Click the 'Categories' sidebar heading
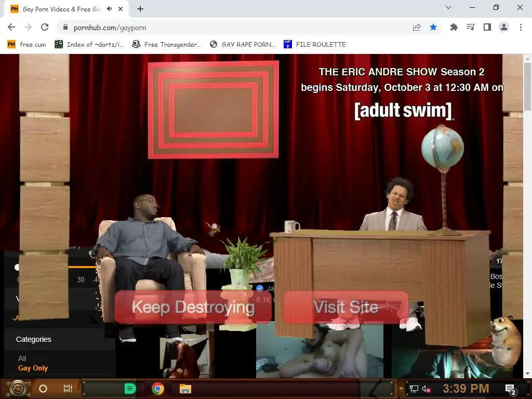This screenshot has width=532, height=399. pos(34,339)
